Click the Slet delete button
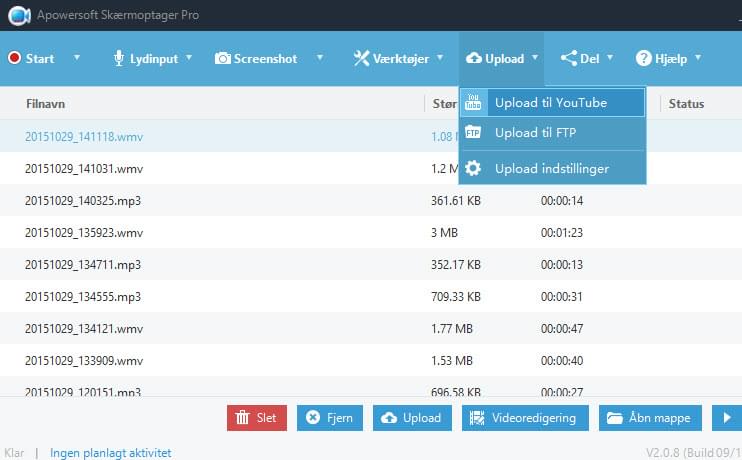Screen dimensions: 742x460 tap(257, 418)
